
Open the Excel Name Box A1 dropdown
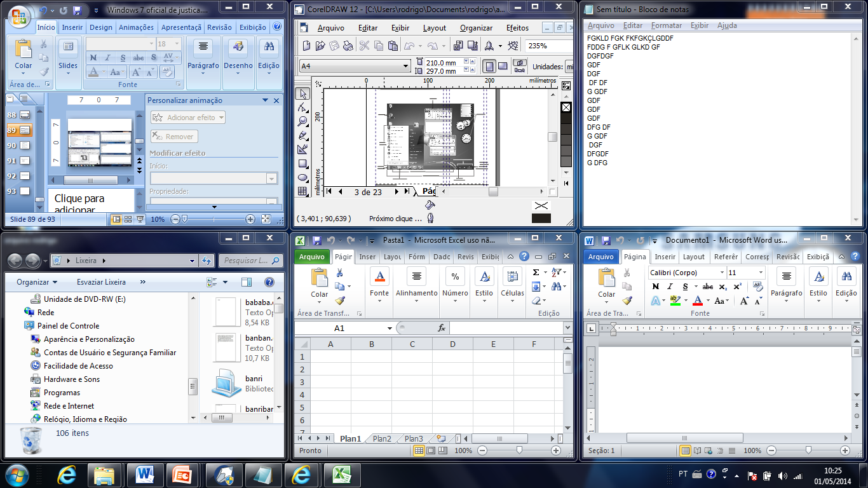[x=390, y=328]
